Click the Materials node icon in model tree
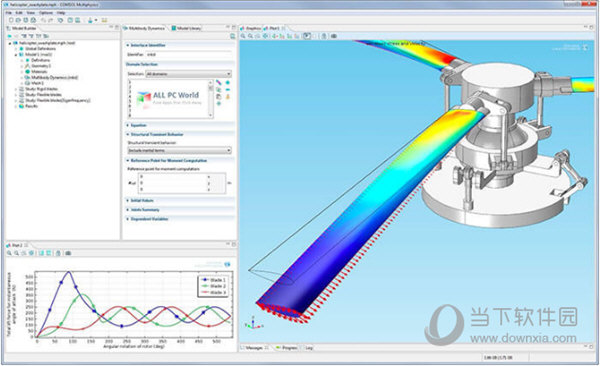 [x=28, y=72]
